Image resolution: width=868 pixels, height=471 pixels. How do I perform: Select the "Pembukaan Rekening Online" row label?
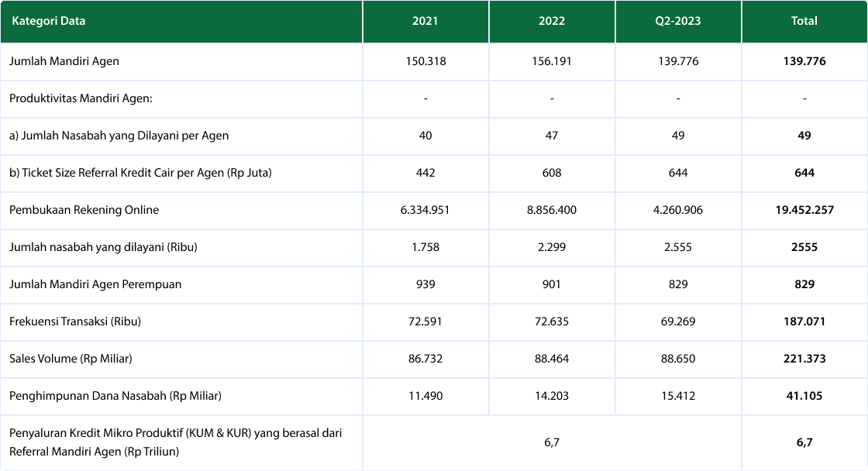pyautogui.click(x=84, y=210)
